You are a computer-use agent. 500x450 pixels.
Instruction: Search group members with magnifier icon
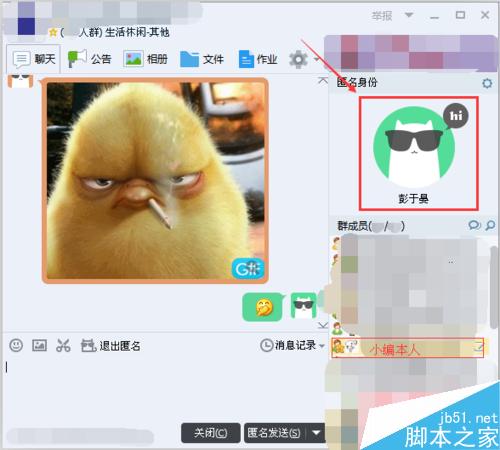coord(490,225)
